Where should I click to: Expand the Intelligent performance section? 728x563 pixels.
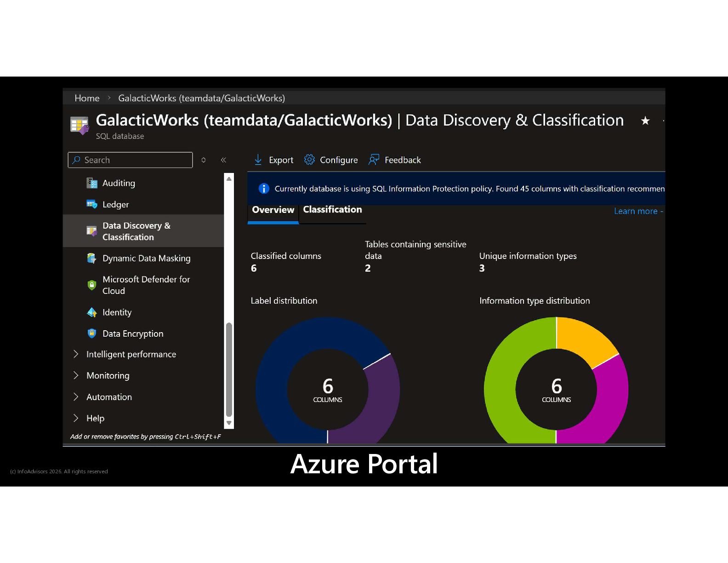(76, 354)
